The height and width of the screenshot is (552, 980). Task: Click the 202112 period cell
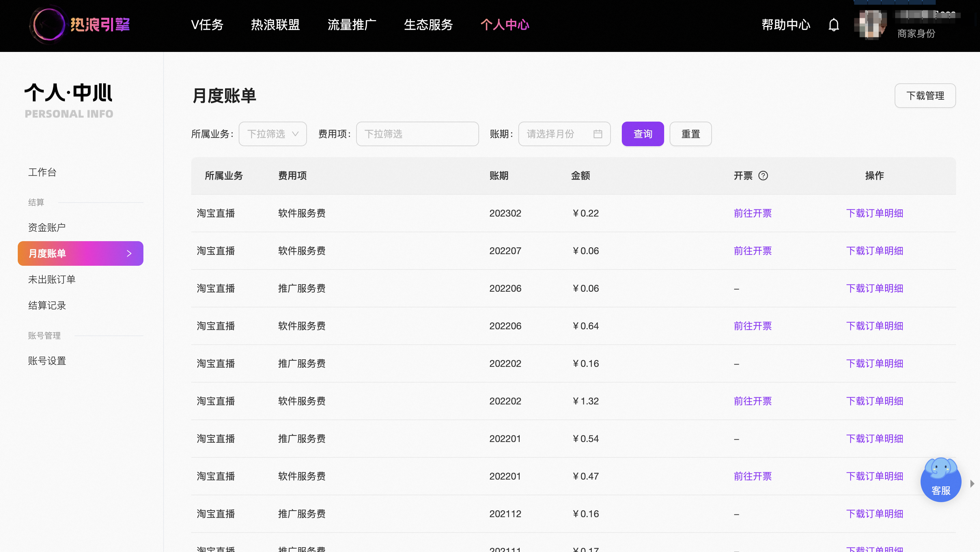tap(505, 514)
